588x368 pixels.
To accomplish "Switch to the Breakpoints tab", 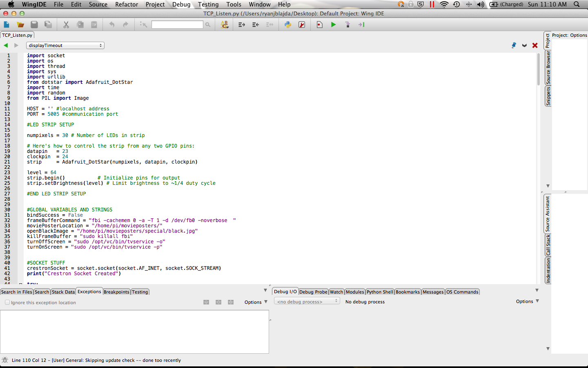I will pyautogui.click(x=116, y=292).
